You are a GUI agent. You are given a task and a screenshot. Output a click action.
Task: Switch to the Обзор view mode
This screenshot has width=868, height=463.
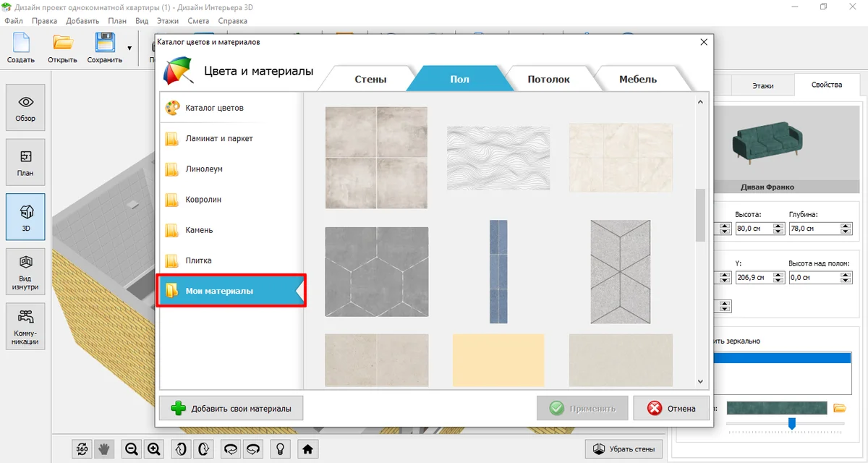[x=25, y=107]
